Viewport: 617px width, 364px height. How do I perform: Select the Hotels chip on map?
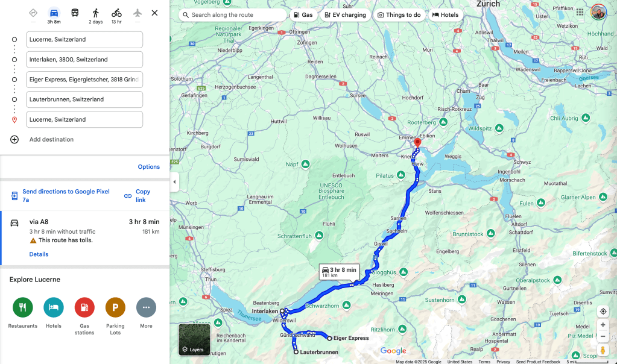[x=445, y=15]
